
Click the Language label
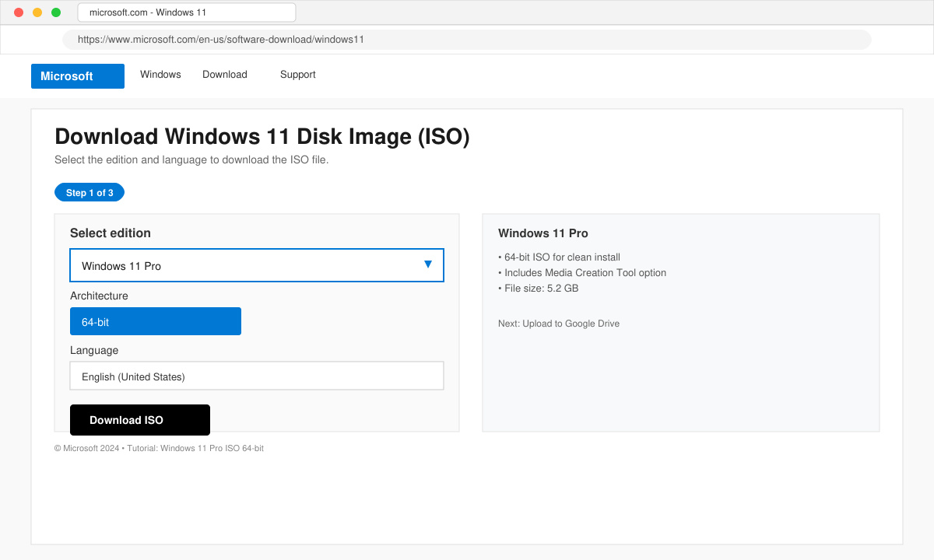click(x=94, y=350)
